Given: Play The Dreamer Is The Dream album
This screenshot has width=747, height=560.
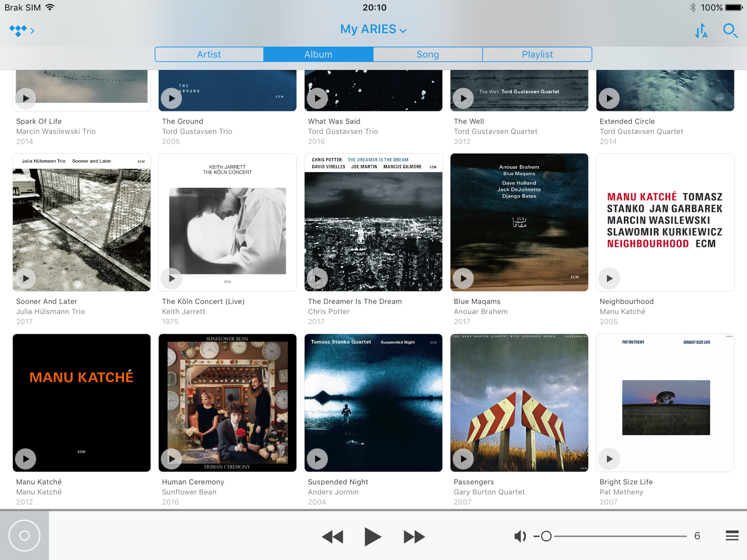Looking at the screenshot, I should [x=317, y=279].
